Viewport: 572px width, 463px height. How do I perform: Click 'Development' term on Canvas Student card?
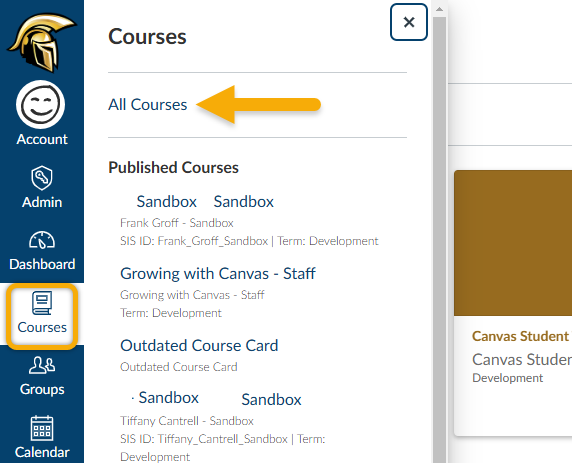pyautogui.click(x=507, y=378)
